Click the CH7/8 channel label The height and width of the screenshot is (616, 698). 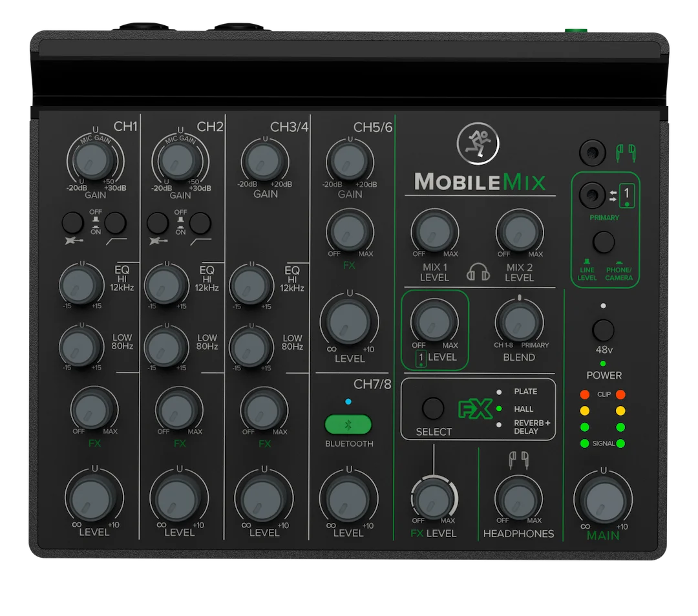pyautogui.click(x=372, y=384)
